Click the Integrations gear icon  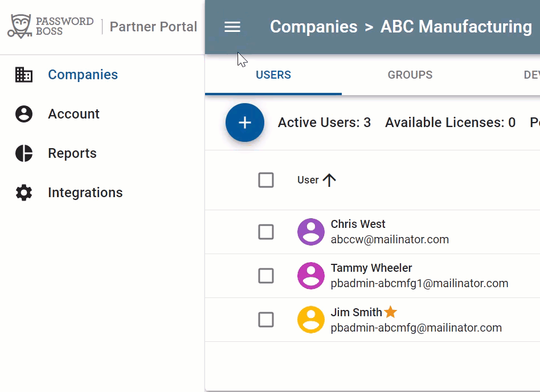24,193
